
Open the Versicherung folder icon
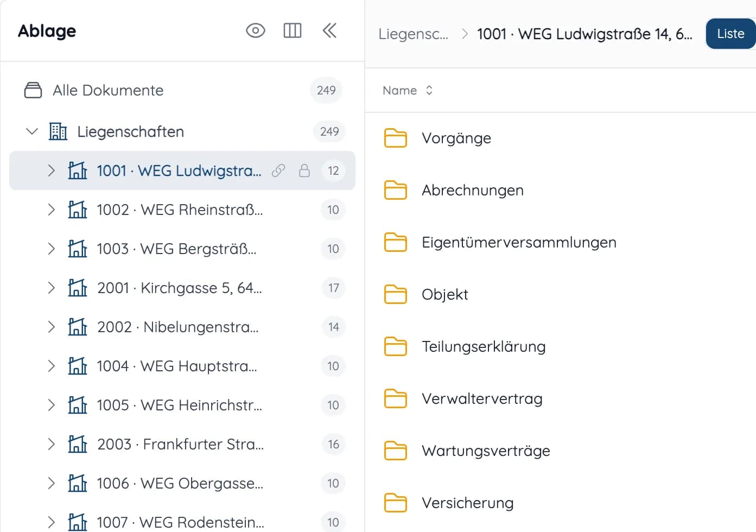[x=396, y=503]
